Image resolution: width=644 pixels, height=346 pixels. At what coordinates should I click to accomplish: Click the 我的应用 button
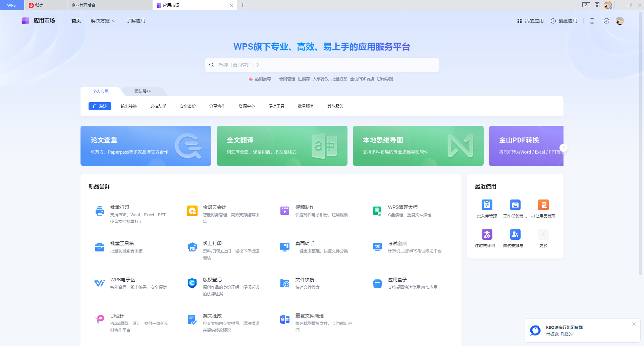tap(530, 21)
